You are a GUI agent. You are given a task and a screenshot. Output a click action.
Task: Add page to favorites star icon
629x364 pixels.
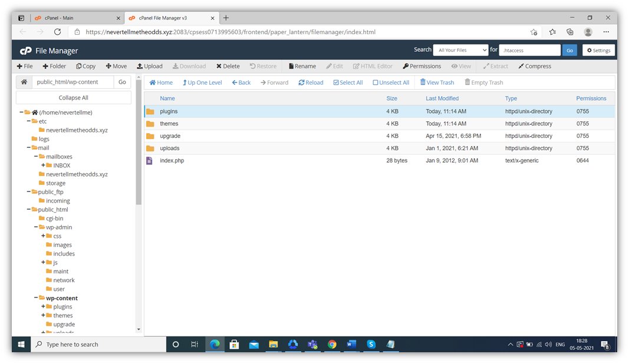[x=534, y=32]
